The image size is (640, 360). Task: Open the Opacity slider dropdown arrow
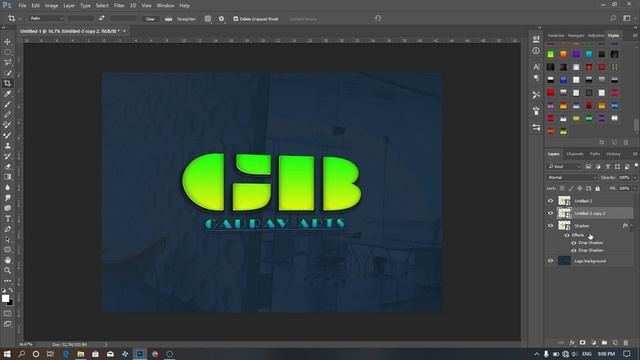coord(635,178)
